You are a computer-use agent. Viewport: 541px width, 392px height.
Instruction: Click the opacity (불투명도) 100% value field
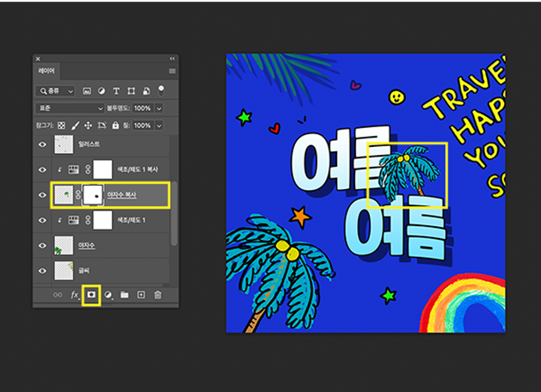(143, 108)
